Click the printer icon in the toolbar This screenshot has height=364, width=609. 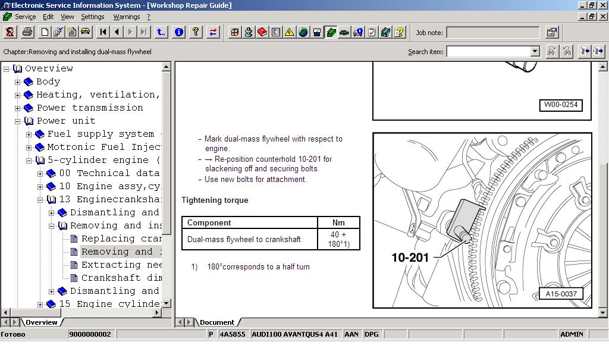tap(27, 32)
